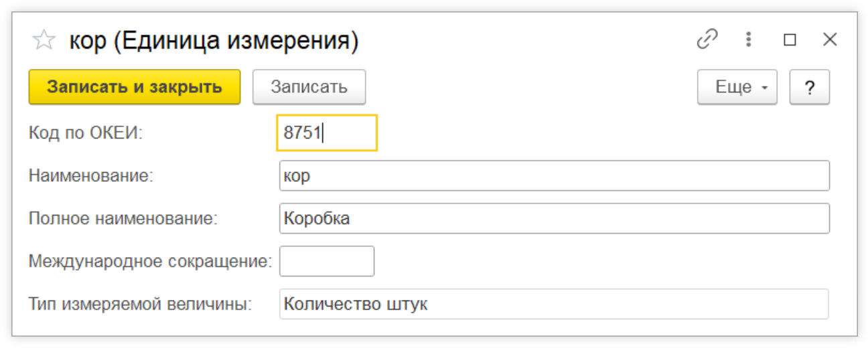The image size is (868, 348).
Task: Click the Международное сокращение label
Action: (x=150, y=261)
